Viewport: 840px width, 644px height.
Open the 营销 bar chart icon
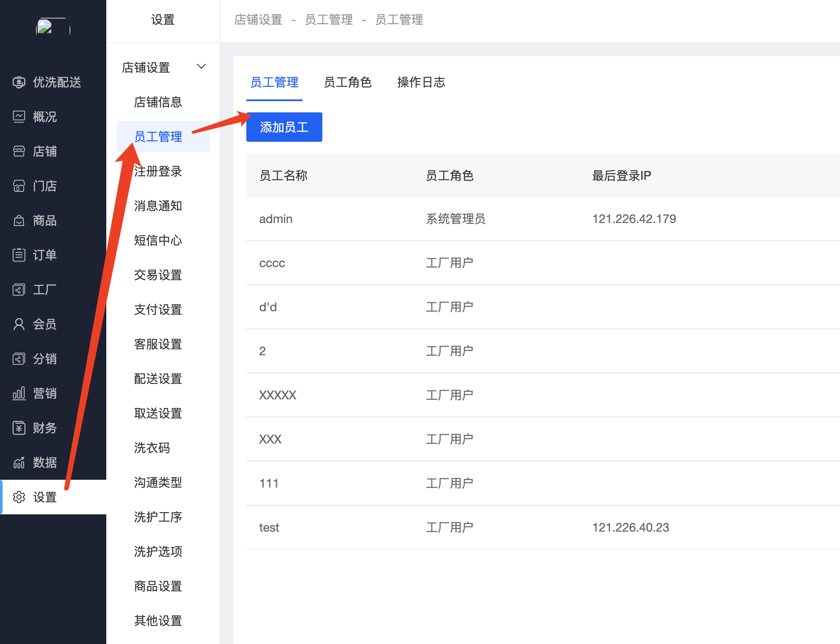point(19,393)
